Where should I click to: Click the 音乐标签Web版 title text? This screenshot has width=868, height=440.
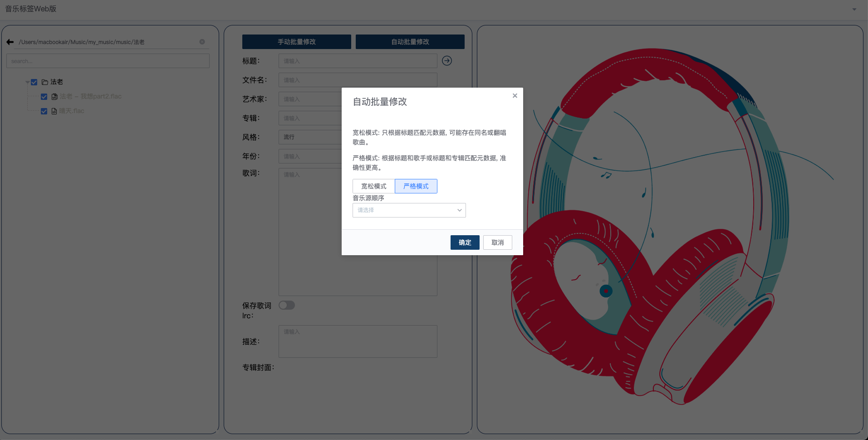[x=31, y=9]
